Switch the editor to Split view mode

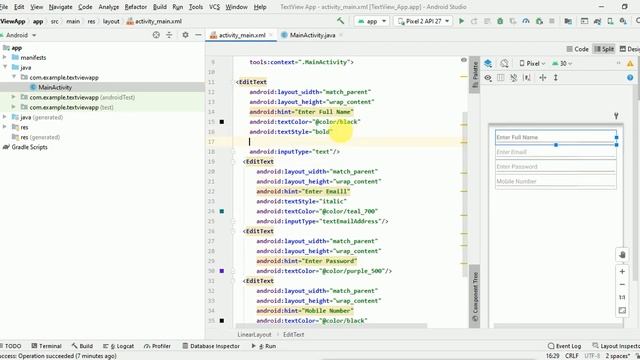(x=604, y=49)
